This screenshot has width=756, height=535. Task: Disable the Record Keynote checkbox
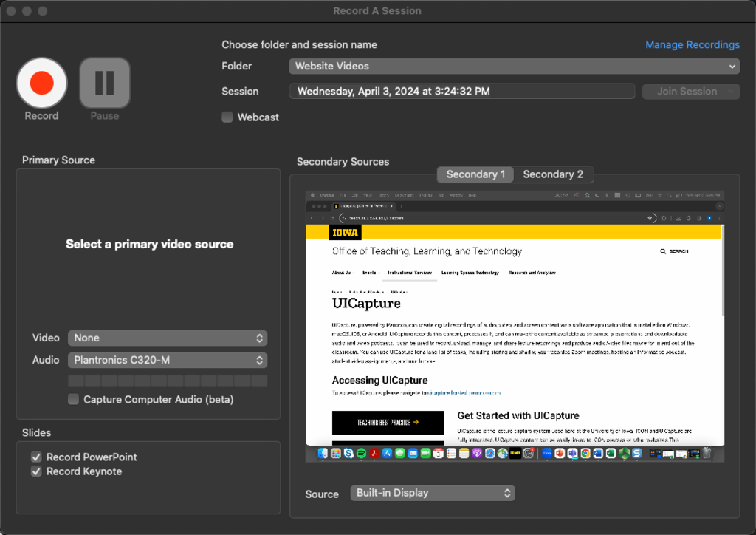[35, 471]
